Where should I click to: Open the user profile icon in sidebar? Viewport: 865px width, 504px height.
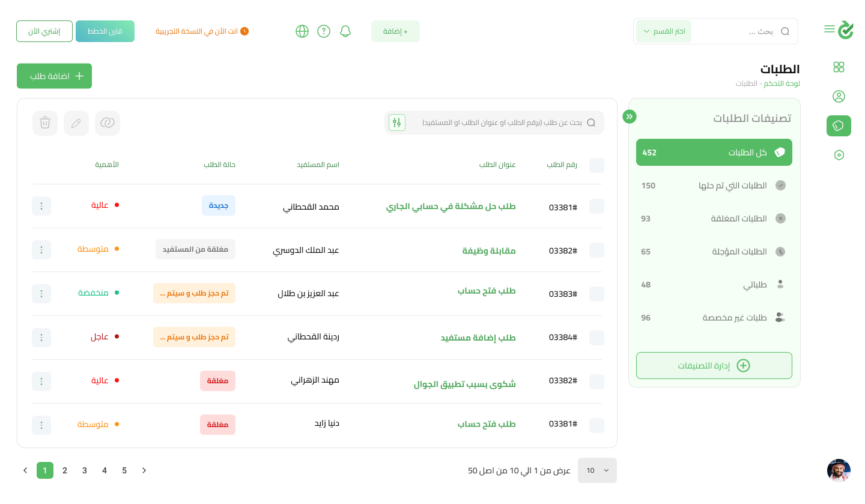click(839, 96)
